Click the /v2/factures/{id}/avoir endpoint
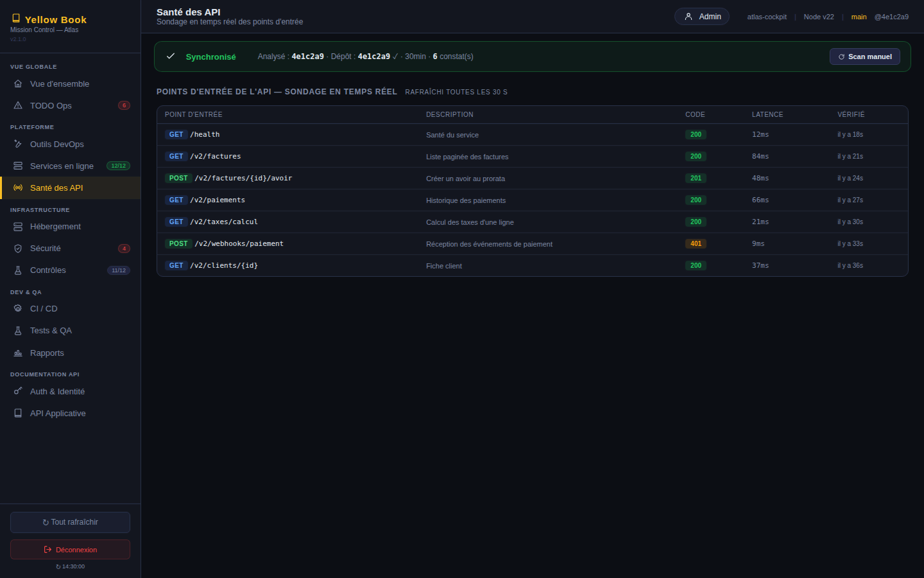The height and width of the screenshot is (578, 924). click(x=243, y=178)
